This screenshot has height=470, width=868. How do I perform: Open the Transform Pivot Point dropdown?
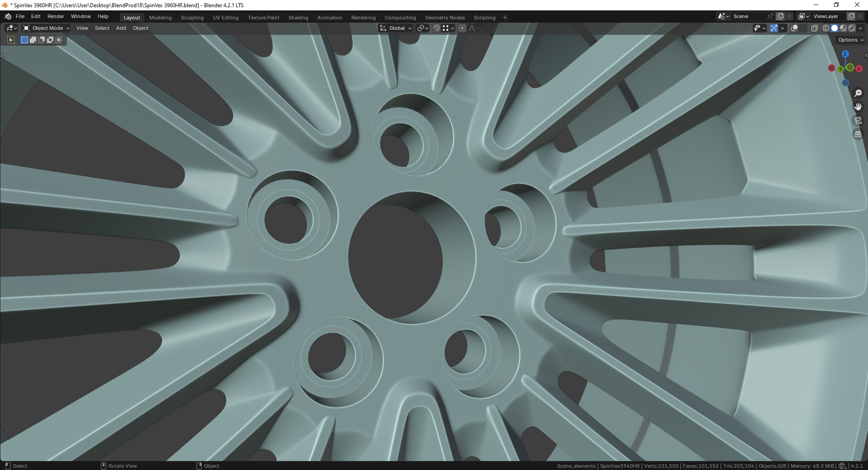click(422, 28)
